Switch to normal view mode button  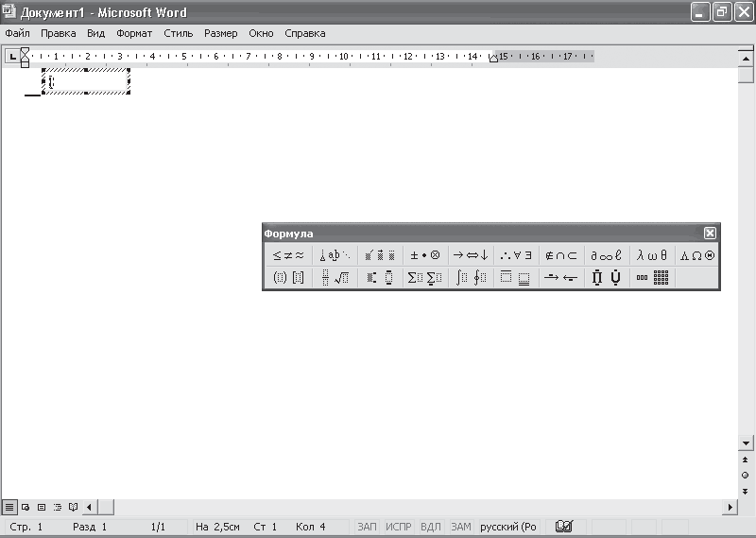point(9,507)
